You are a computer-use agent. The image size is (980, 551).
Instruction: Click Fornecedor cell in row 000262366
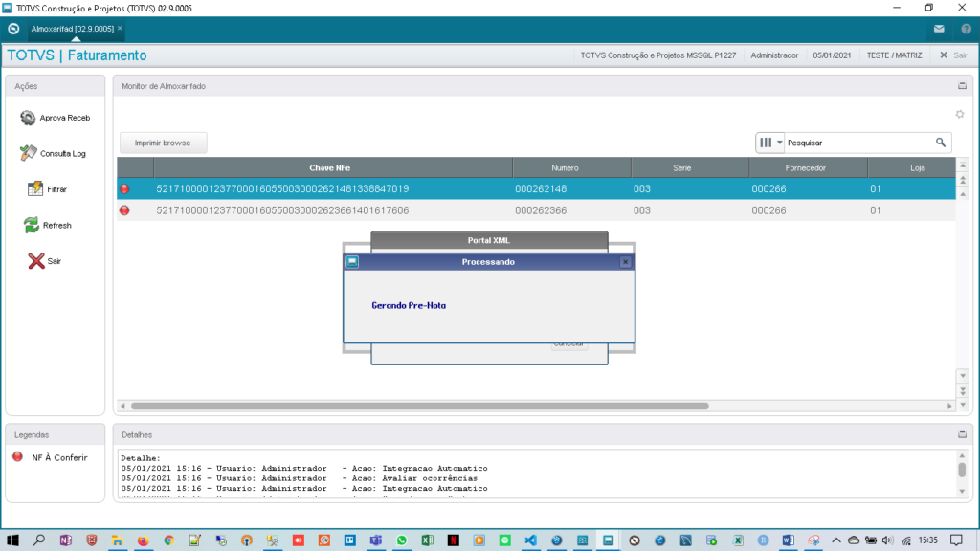[x=768, y=210]
